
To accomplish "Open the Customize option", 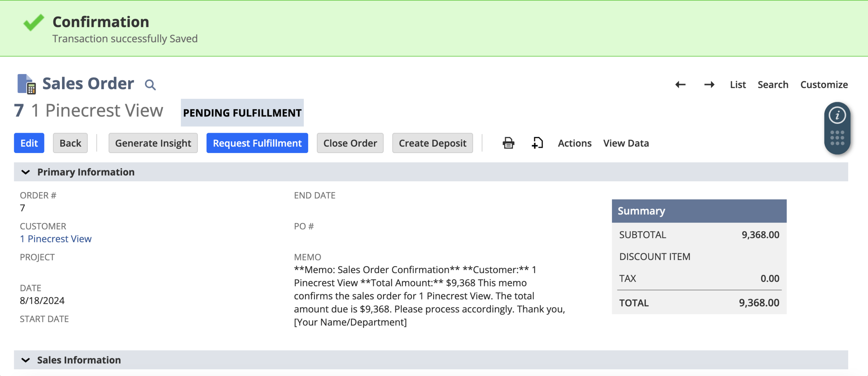I will click(824, 84).
